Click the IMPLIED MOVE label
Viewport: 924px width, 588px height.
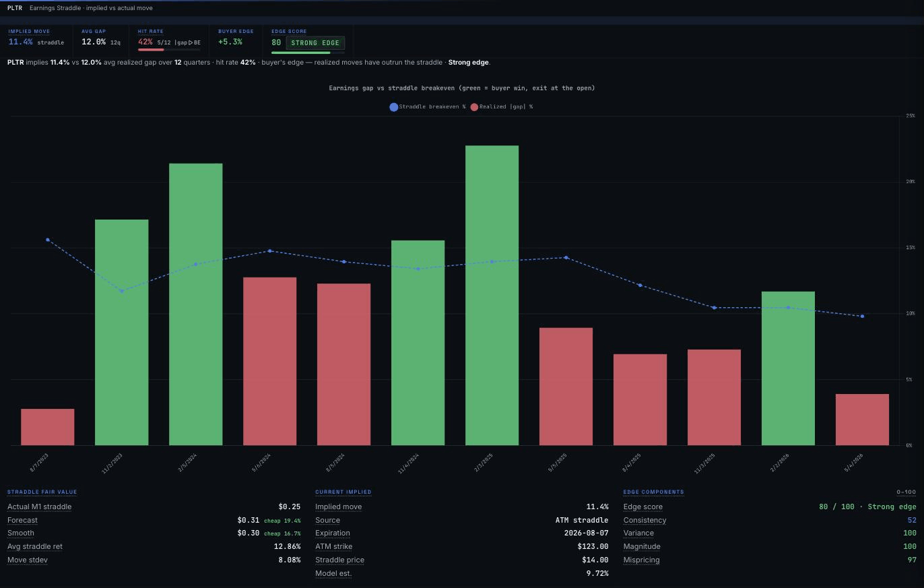click(x=29, y=31)
